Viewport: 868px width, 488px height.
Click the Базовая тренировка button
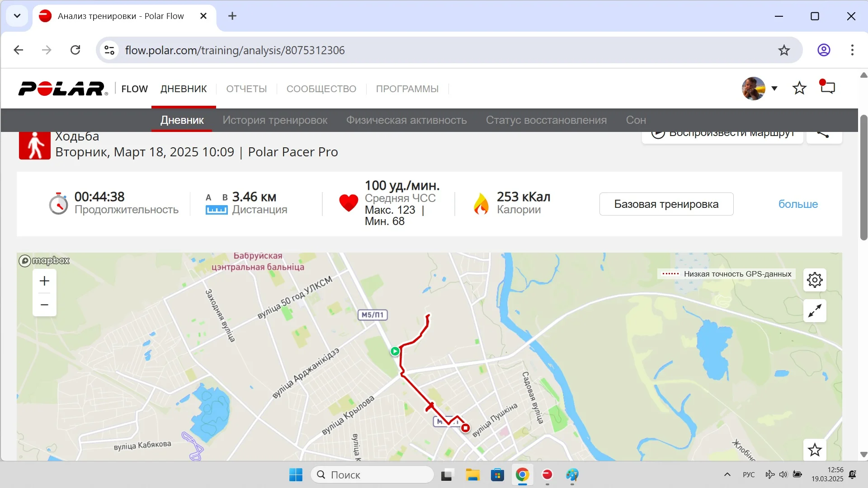click(x=666, y=204)
